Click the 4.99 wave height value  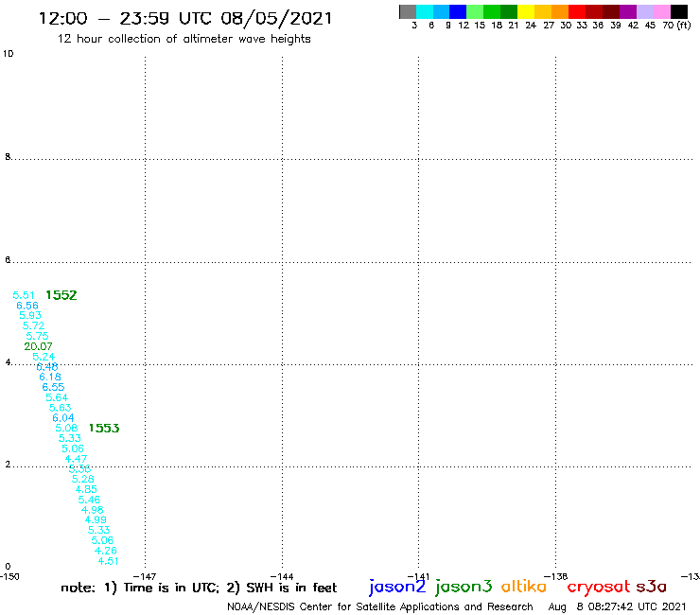click(96, 519)
